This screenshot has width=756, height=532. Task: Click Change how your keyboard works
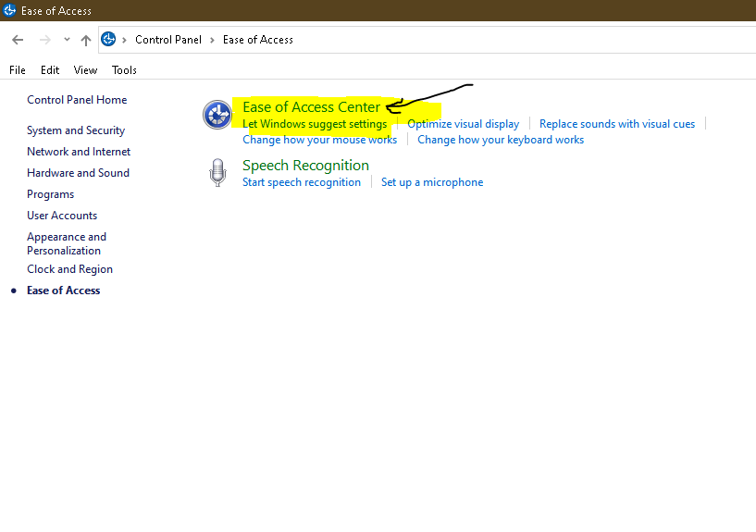pos(501,140)
